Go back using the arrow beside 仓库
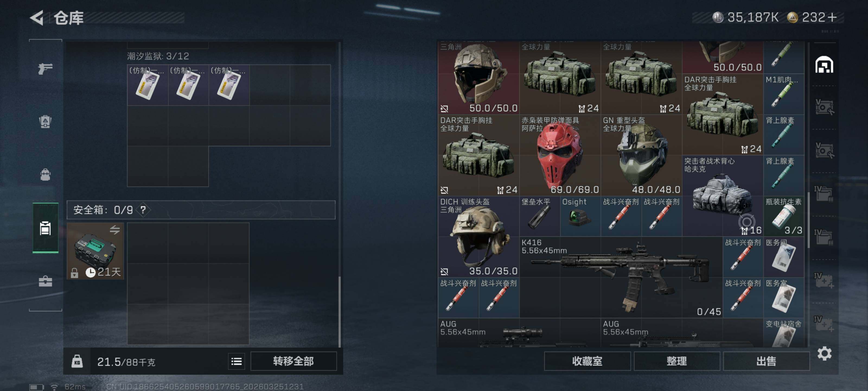Viewport: 868px width, 391px height. point(37,18)
